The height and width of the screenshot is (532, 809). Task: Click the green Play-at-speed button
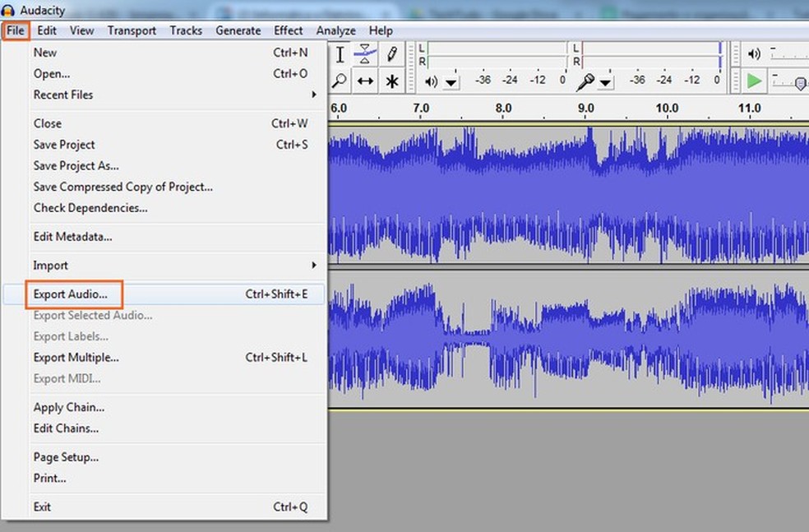(x=754, y=81)
